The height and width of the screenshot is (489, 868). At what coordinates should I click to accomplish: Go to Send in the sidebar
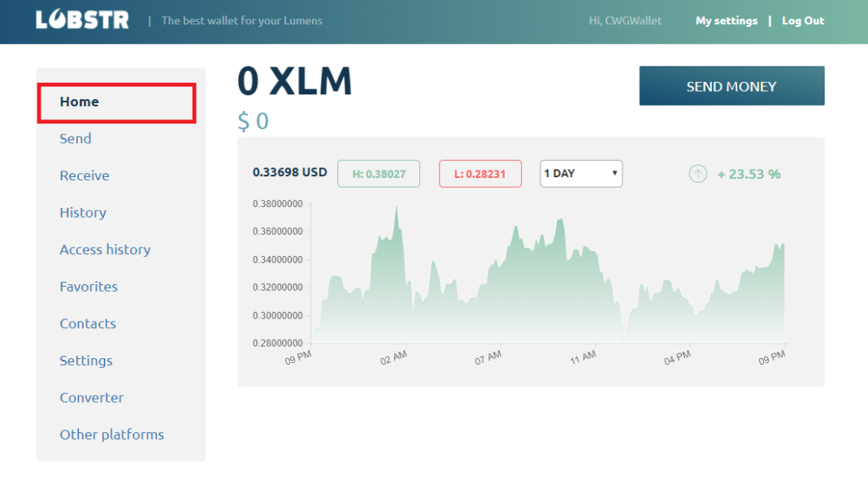click(x=76, y=138)
